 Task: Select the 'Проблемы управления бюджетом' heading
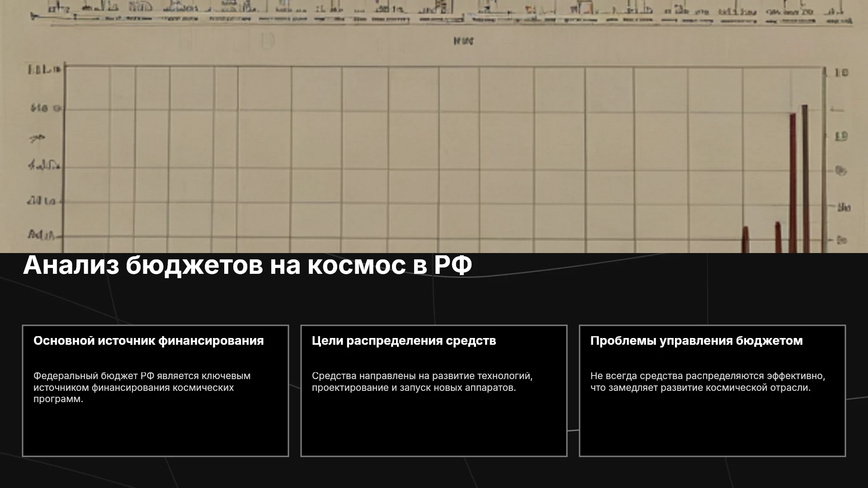696,341
